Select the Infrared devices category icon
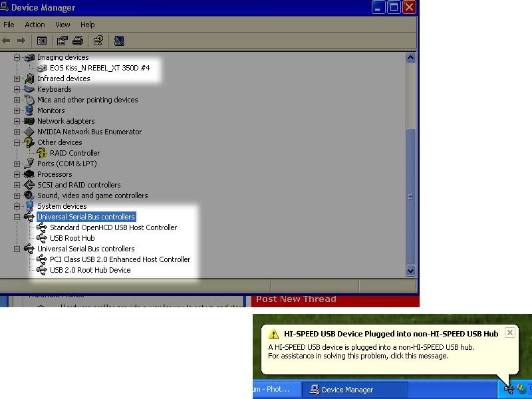 point(29,78)
